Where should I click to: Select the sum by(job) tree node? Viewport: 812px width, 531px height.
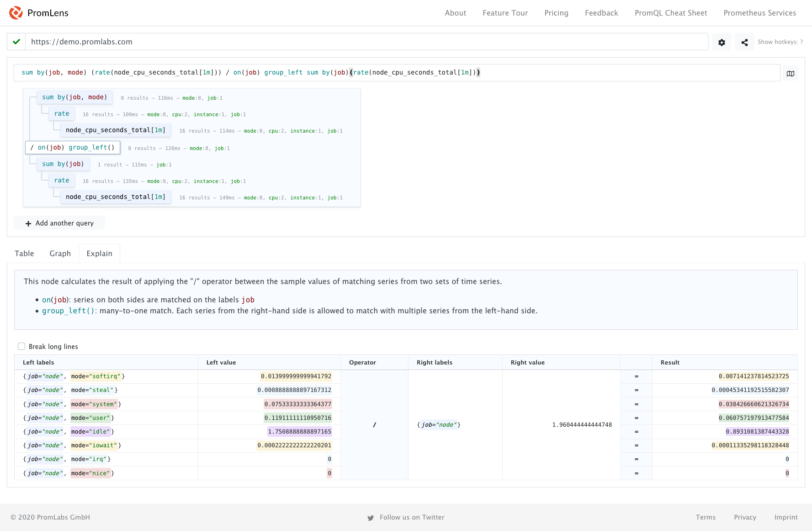(63, 164)
